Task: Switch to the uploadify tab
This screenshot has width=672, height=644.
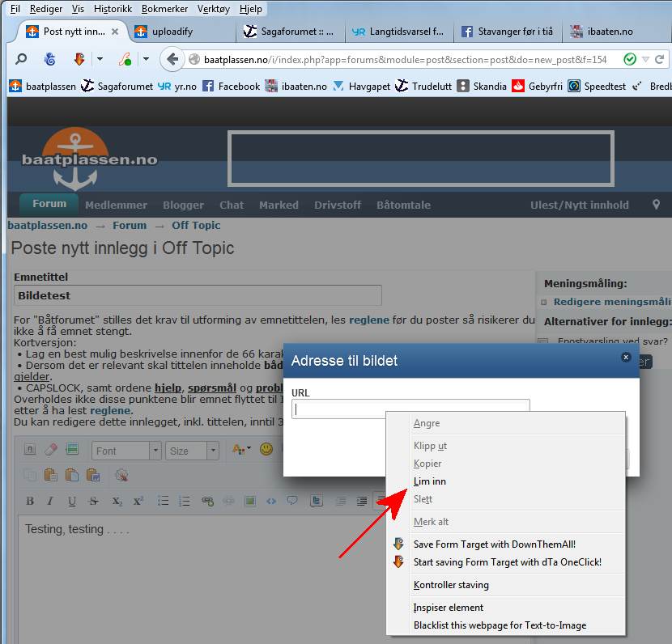Action: click(182, 32)
